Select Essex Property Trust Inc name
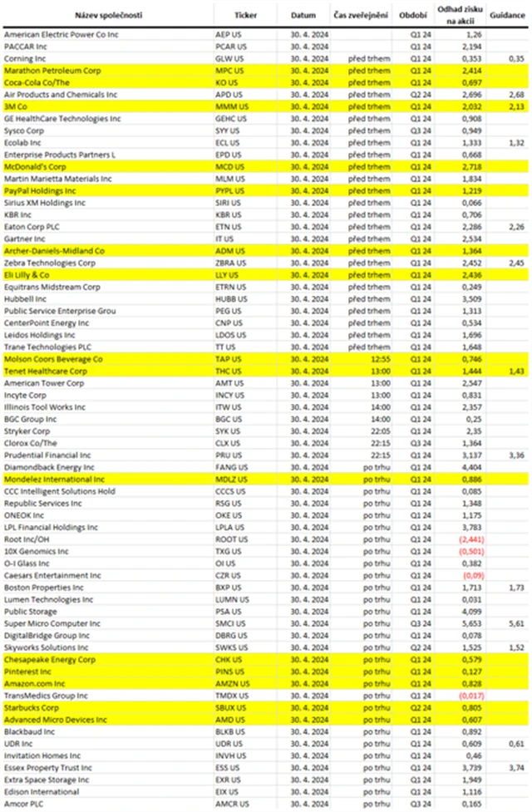This screenshot has height=812, width=532. click(x=48, y=768)
